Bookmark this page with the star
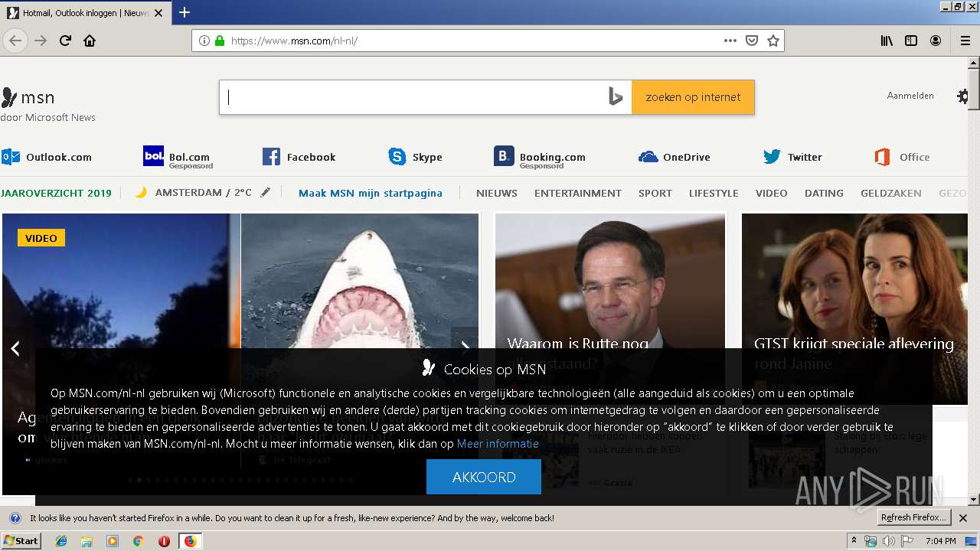The image size is (980, 551). point(773,41)
